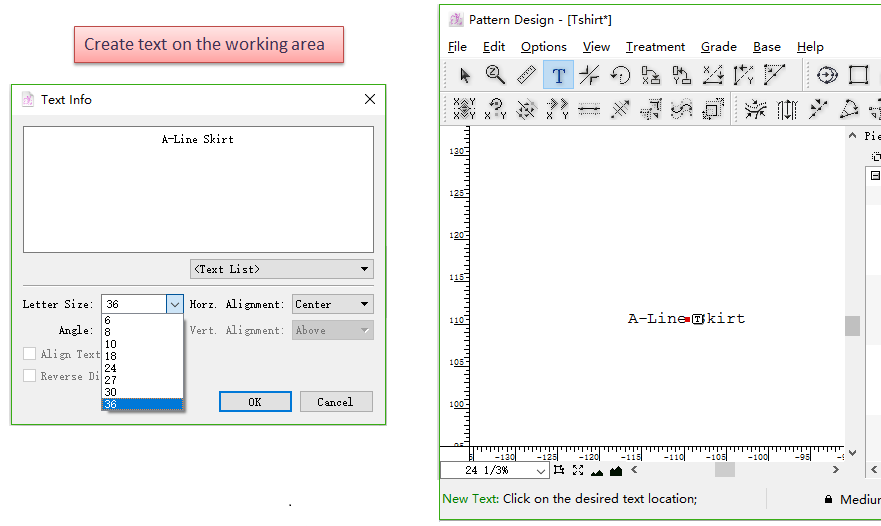Click the rotate arrow tool icon
Image resolution: width=881 pixels, height=526 pixels.
620,75
